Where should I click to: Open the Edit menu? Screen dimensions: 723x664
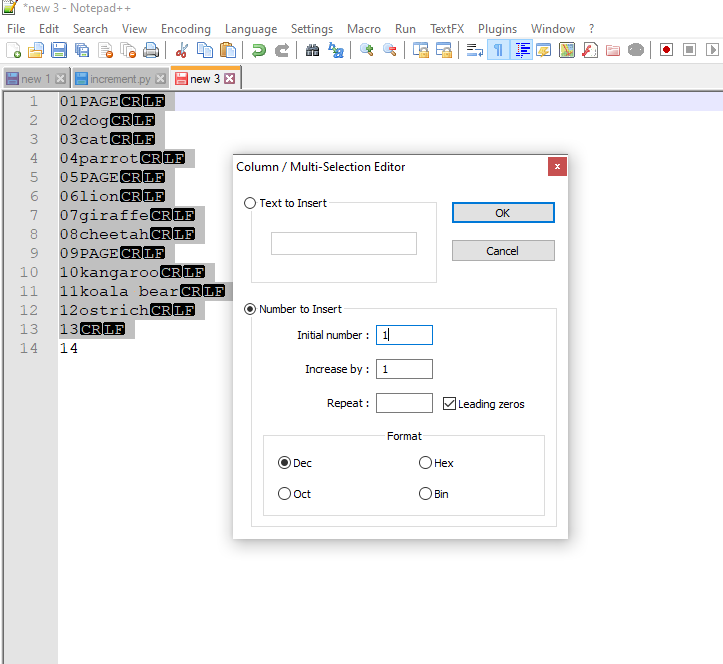(x=49, y=29)
